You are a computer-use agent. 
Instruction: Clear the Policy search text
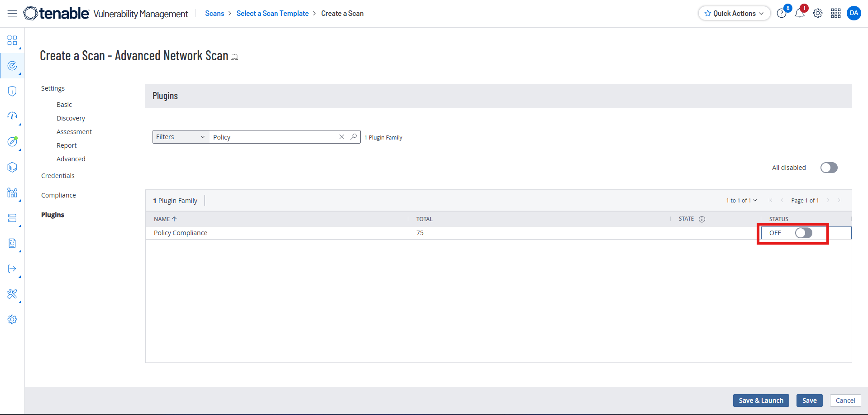click(342, 137)
